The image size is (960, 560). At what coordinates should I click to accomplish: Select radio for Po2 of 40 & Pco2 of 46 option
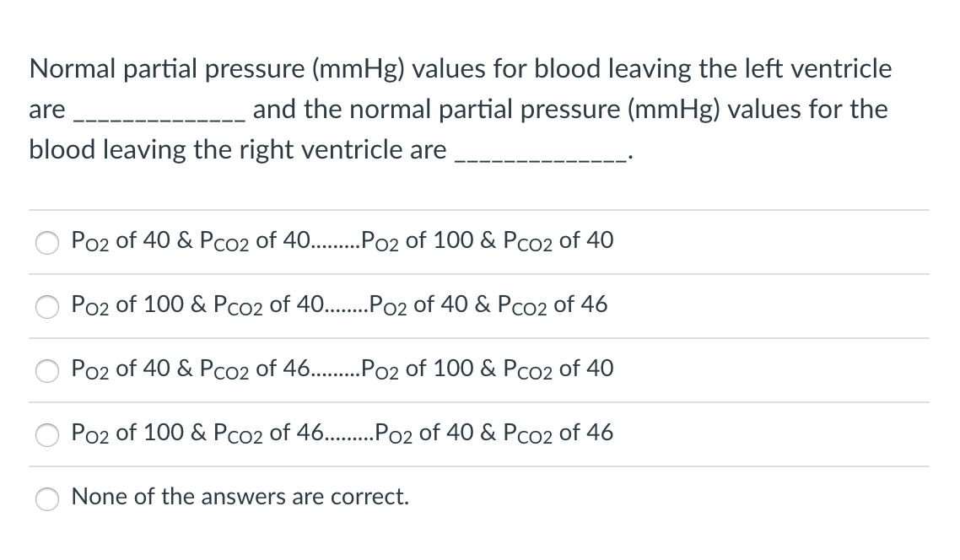pyautogui.click(x=46, y=371)
